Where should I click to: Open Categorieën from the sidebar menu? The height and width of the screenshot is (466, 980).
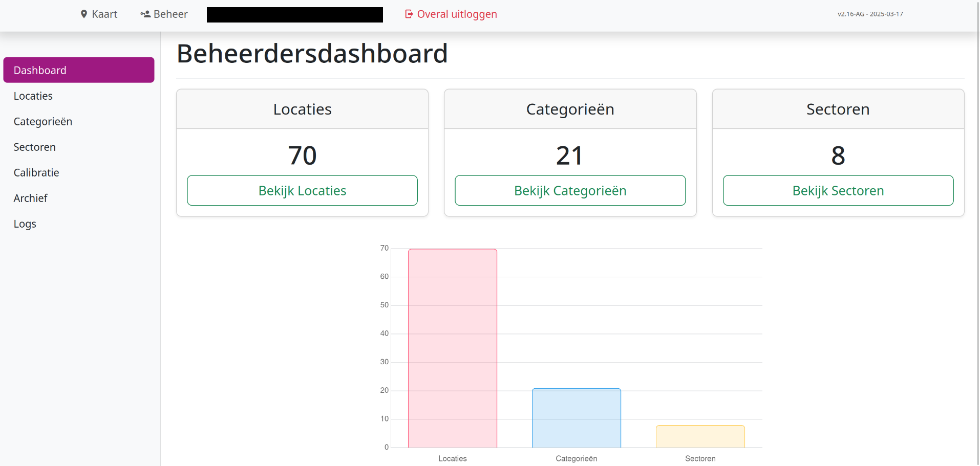tap(43, 122)
